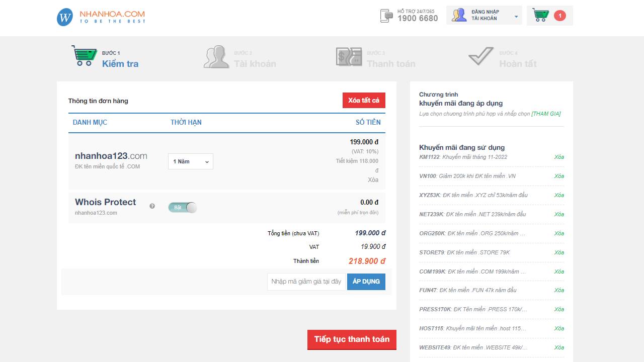
Task: Click the miễn phí trọn đời note
Action: pyautogui.click(x=358, y=213)
